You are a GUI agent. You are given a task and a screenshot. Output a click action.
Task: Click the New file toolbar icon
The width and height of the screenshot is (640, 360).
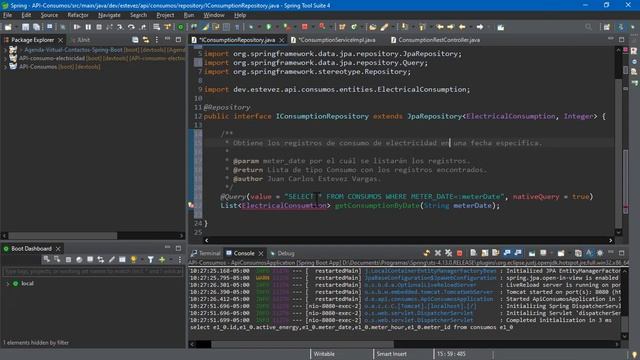point(8,27)
